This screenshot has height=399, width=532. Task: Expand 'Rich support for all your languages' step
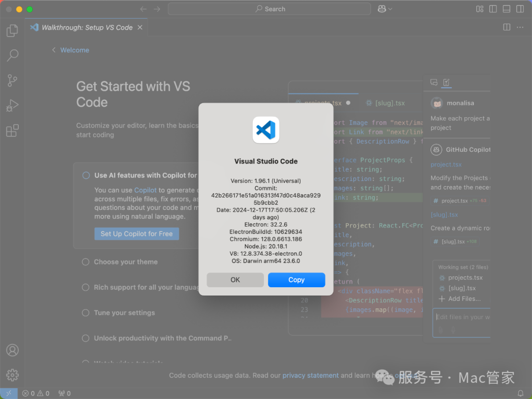(x=146, y=287)
